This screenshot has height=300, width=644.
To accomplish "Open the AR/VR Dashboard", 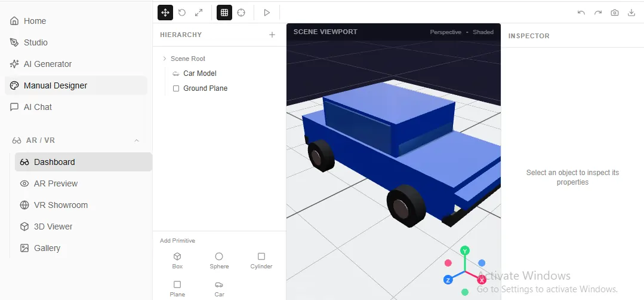I will click(x=84, y=162).
